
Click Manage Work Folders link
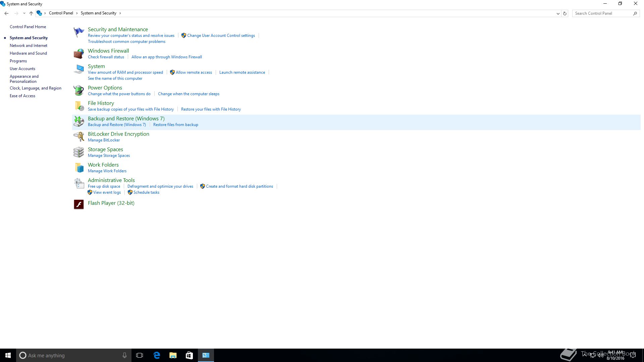point(107,171)
